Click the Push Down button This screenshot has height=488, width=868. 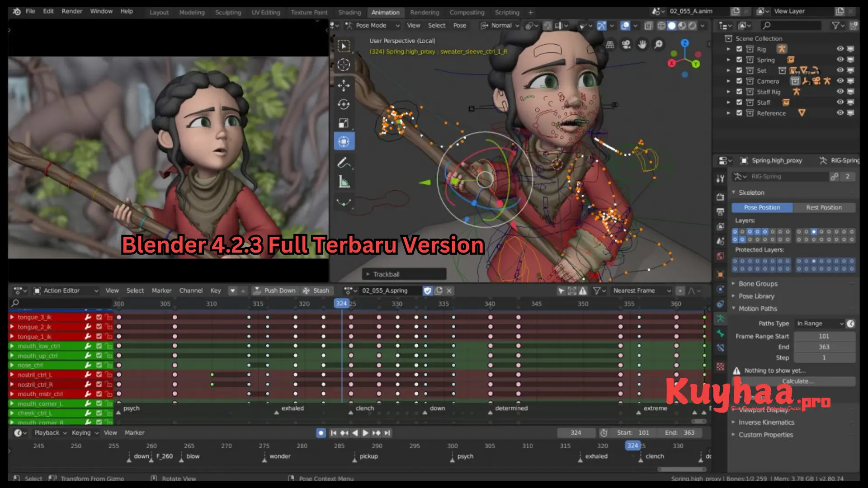point(274,291)
